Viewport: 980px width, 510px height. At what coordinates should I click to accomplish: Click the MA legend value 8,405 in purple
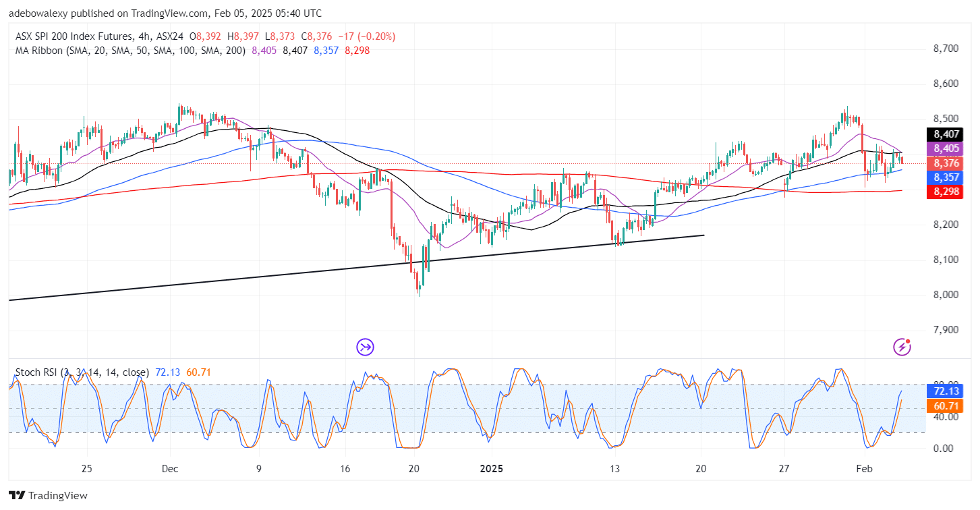264,50
